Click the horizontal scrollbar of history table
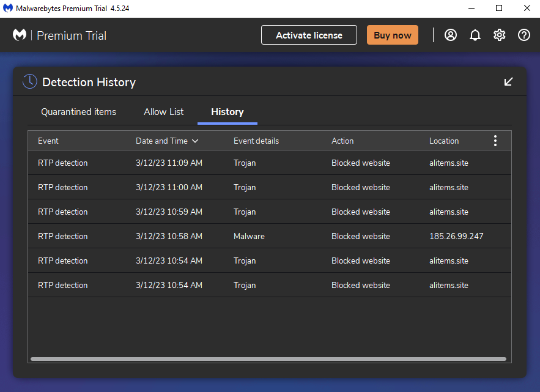Screen dimensions: 540x392 pos(268,359)
